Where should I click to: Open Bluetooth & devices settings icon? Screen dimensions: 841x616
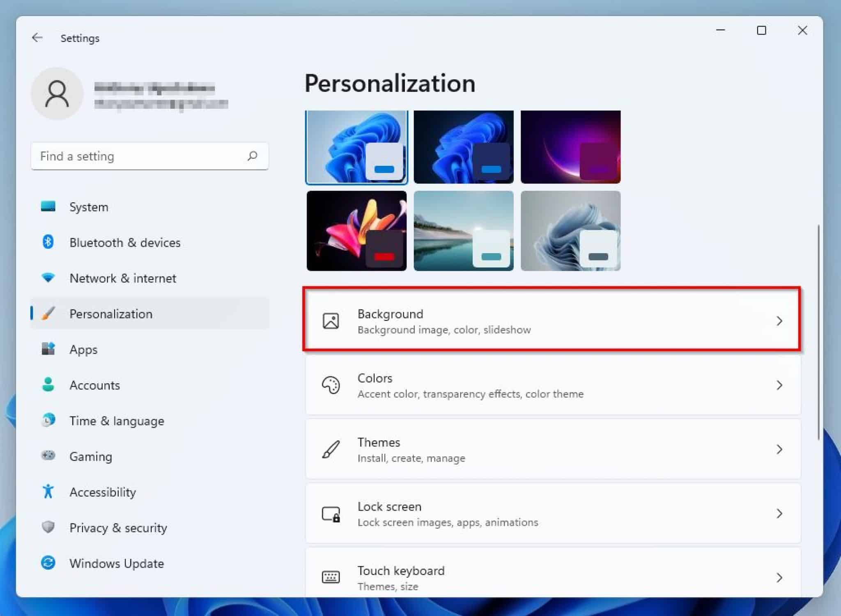[48, 242]
